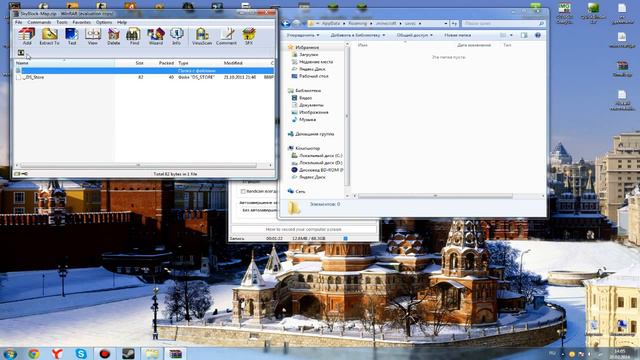The width and height of the screenshot is (640, 360).
Task: Click the Find icon in WinRAR toolbar
Action: 134,36
